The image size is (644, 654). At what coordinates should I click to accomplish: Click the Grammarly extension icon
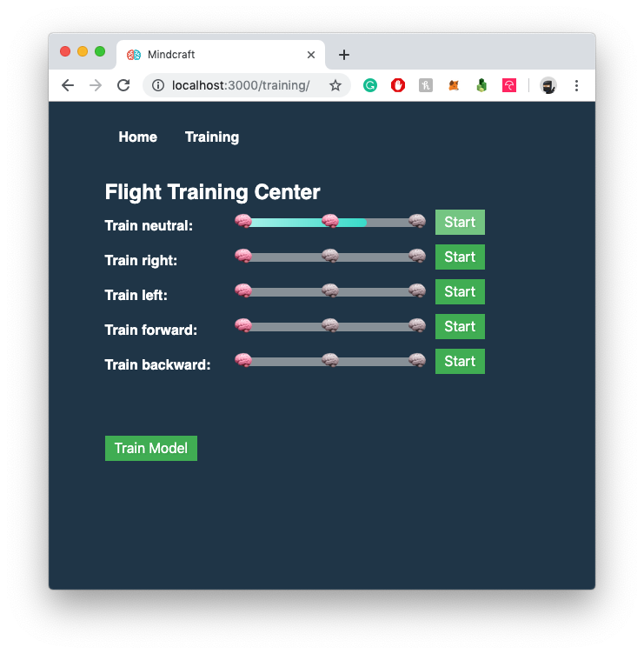369,85
